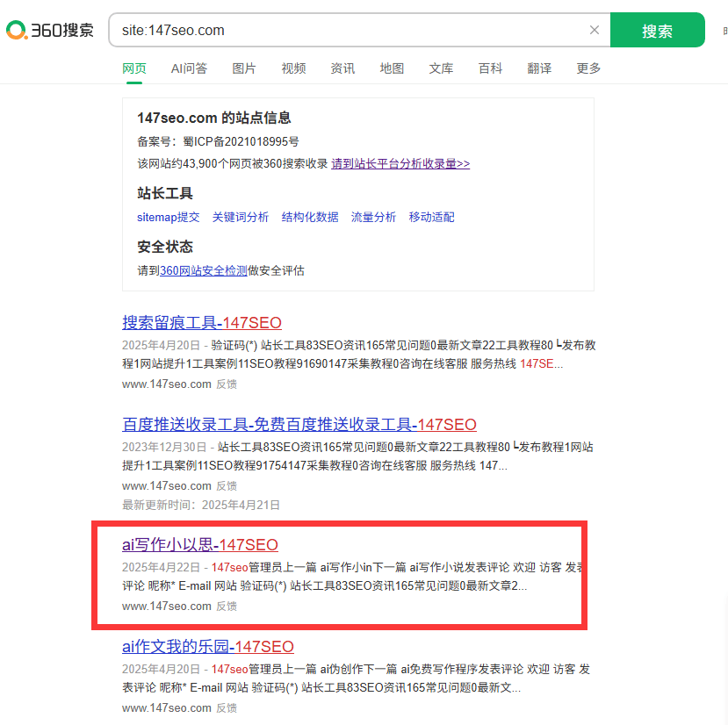Open result 搜索留痕工具-147SEO
Image resolution: width=728 pixels, height=725 pixels.
click(202, 323)
